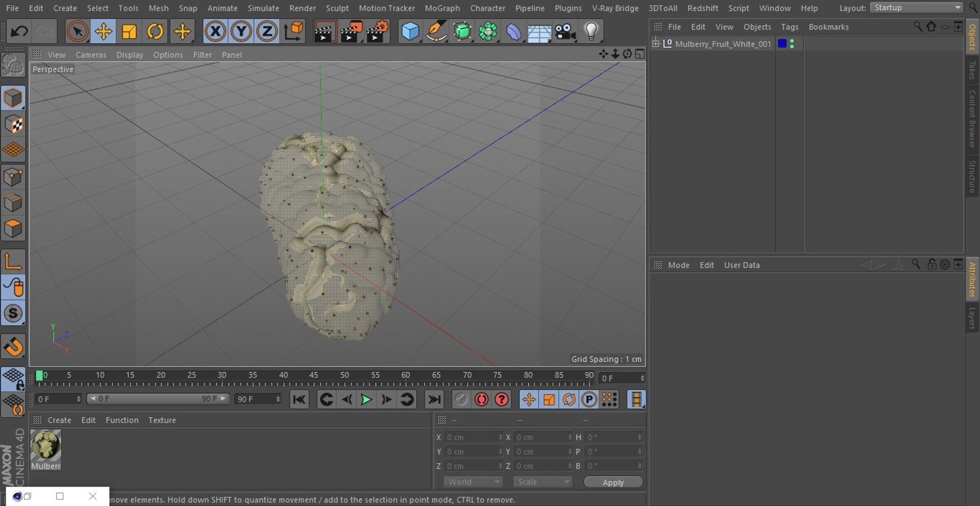Render the active view
The height and width of the screenshot is (506, 980).
pos(325,32)
